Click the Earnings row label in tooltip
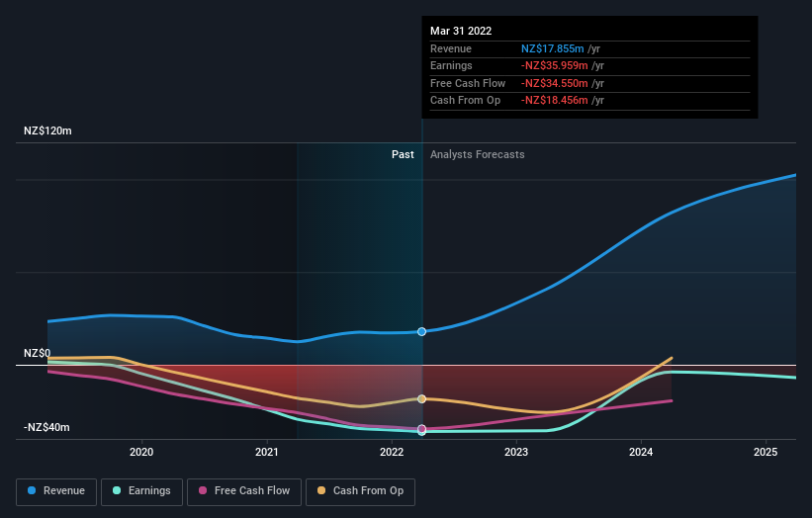Viewport: 812px width, 518px height. coord(452,65)
